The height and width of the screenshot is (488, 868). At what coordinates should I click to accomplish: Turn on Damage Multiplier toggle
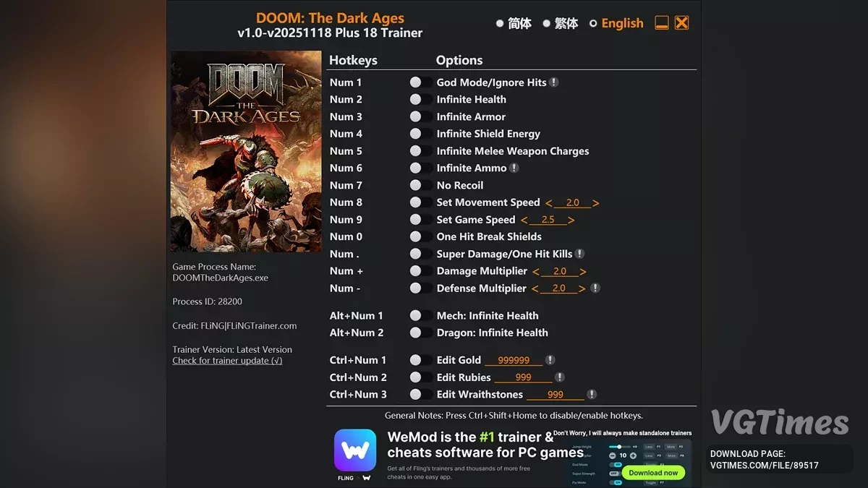(420, 271)
